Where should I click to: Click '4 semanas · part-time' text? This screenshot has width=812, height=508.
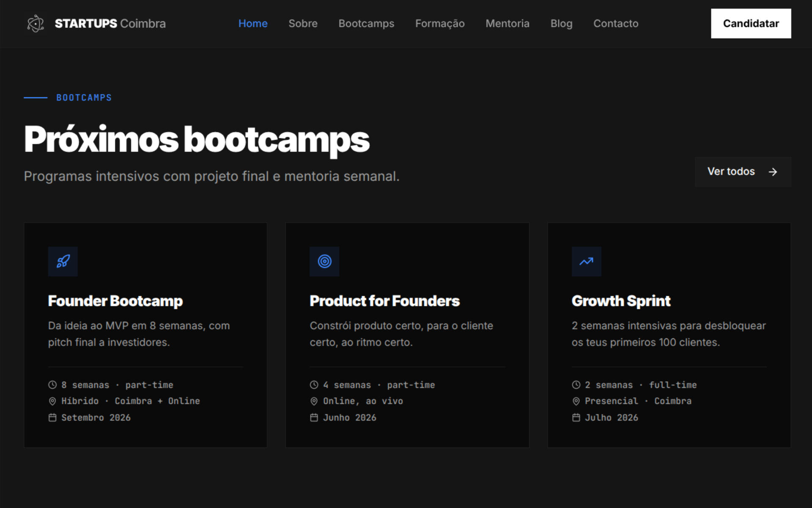(x=379, y=385)
